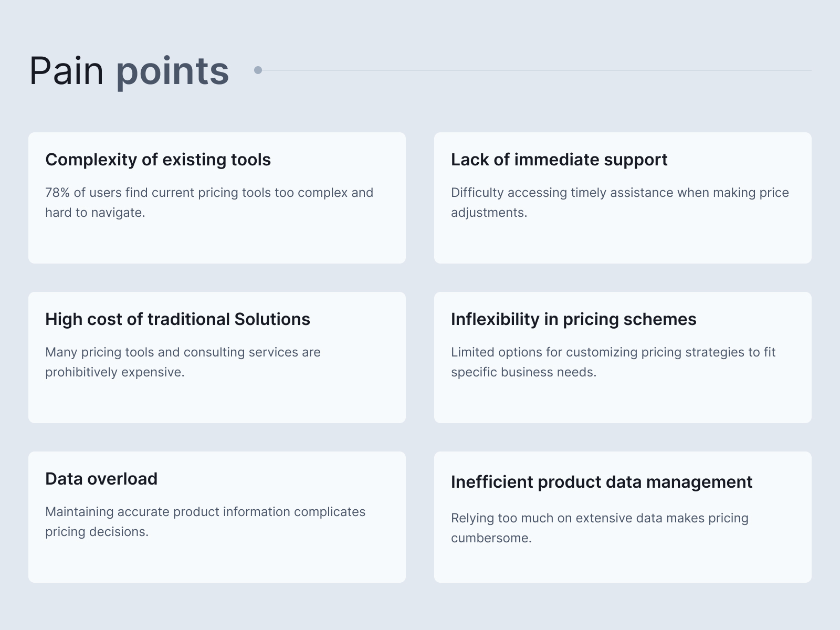Select the "Lack of immediate support" heading
This screenshot has width=840, height=630.
559,160
